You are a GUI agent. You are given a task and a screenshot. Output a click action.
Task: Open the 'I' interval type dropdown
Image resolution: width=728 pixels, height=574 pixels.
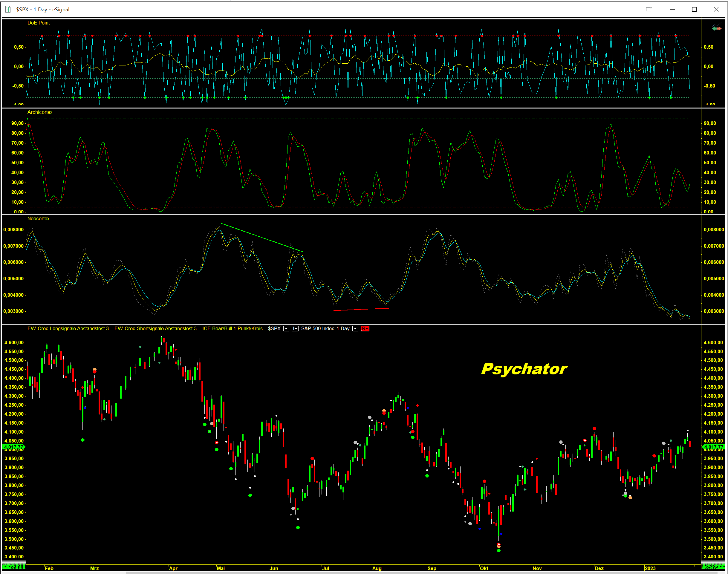click(x=295, y=329)
